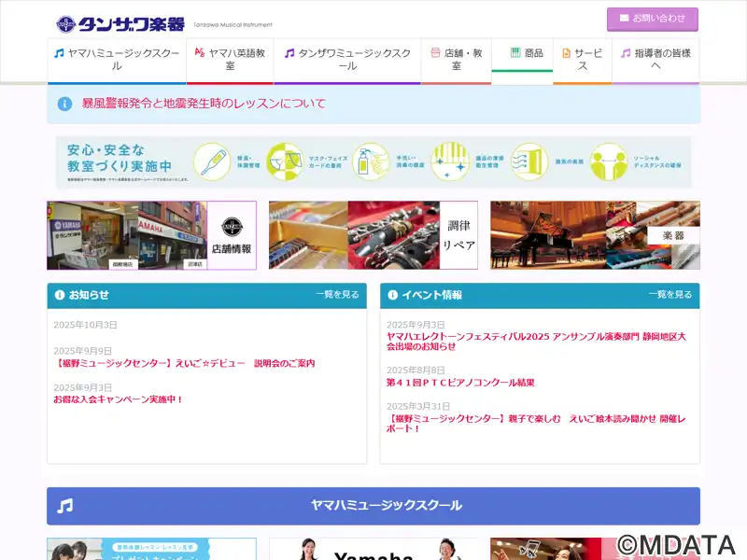Viewport: 747px width, 560px height.
Task: Click the music note icon for Yamaha Music School
Action: (x=60, y=53)
